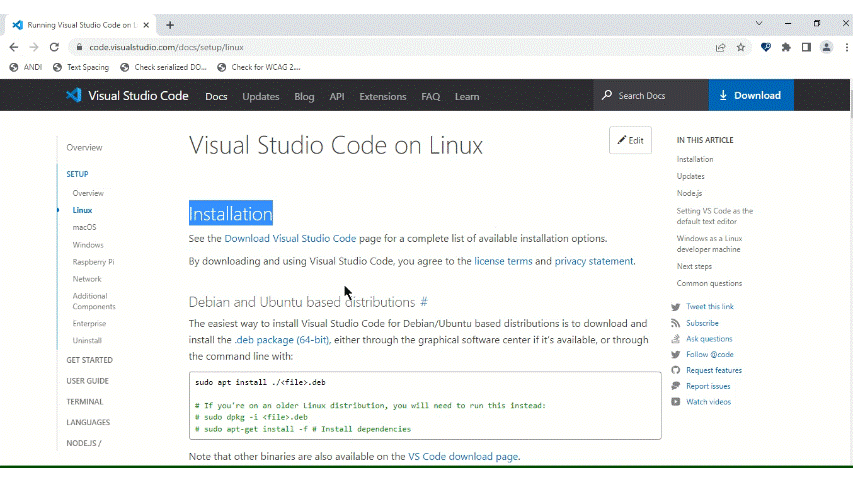853x480 pixels.
Task: Expand the LANGUAGES sidebar section
Action: 88,422
